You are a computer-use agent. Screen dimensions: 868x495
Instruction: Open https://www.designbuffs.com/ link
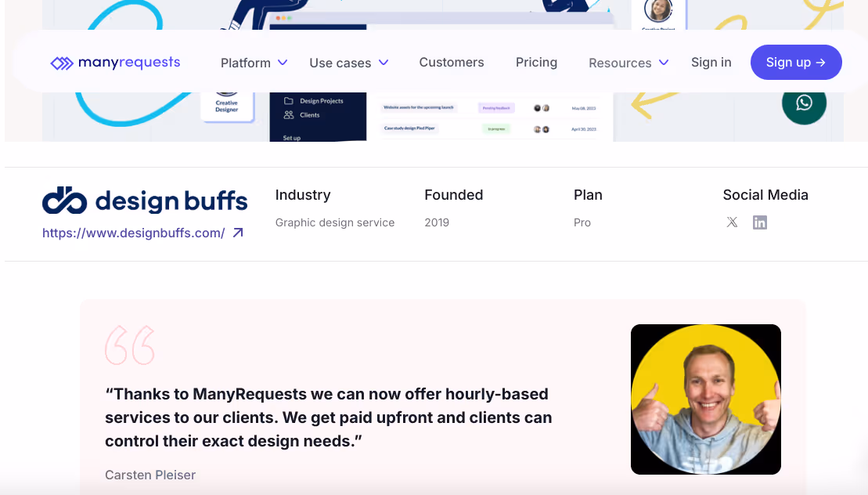click(x=133, y=233)
